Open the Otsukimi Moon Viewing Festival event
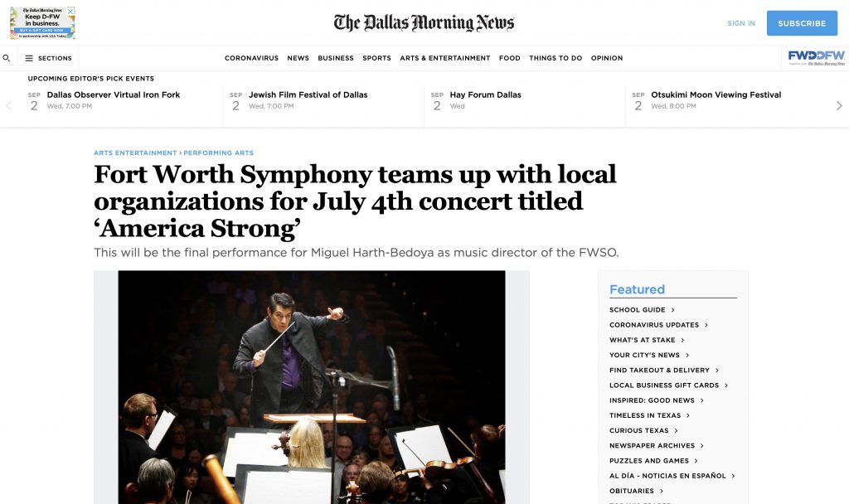 pyautogui.click(x=716, y=94)
